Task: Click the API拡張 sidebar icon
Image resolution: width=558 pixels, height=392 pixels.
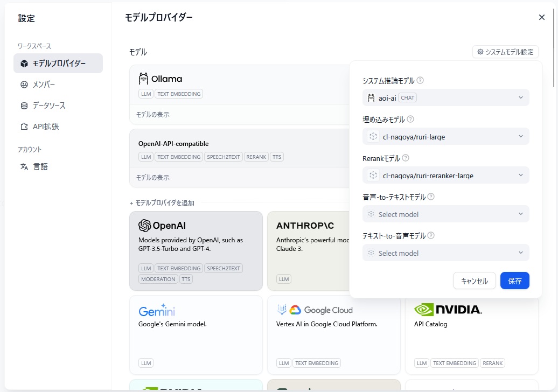Action: pos(23,126)
